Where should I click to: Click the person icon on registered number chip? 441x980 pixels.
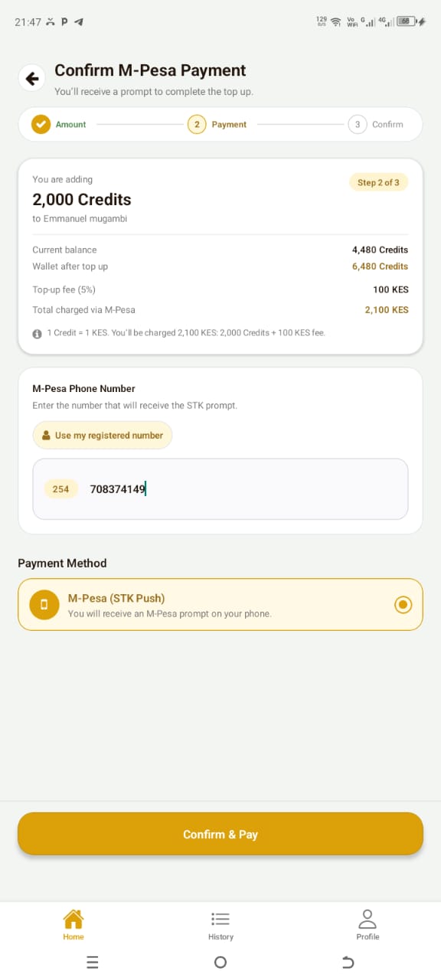[47, 435]
